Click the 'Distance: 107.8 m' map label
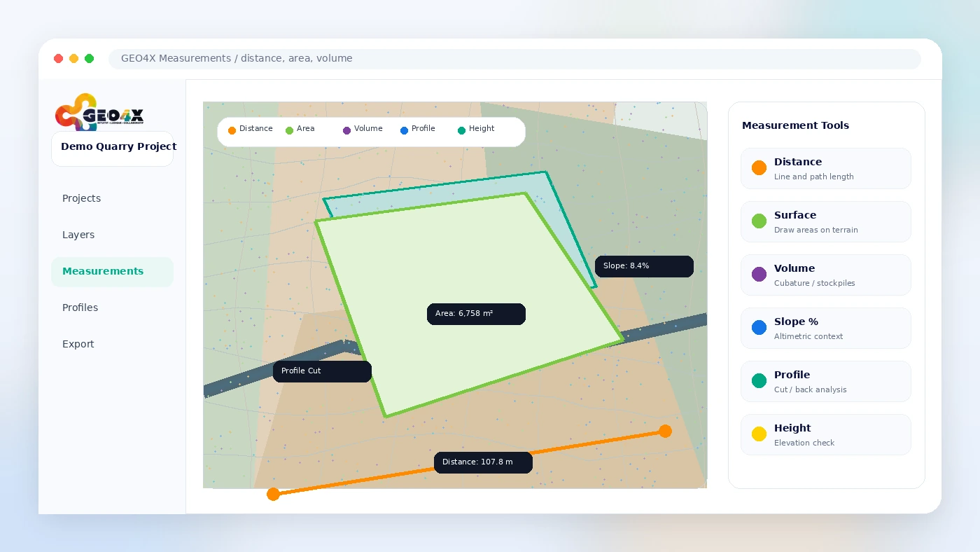 483,462
